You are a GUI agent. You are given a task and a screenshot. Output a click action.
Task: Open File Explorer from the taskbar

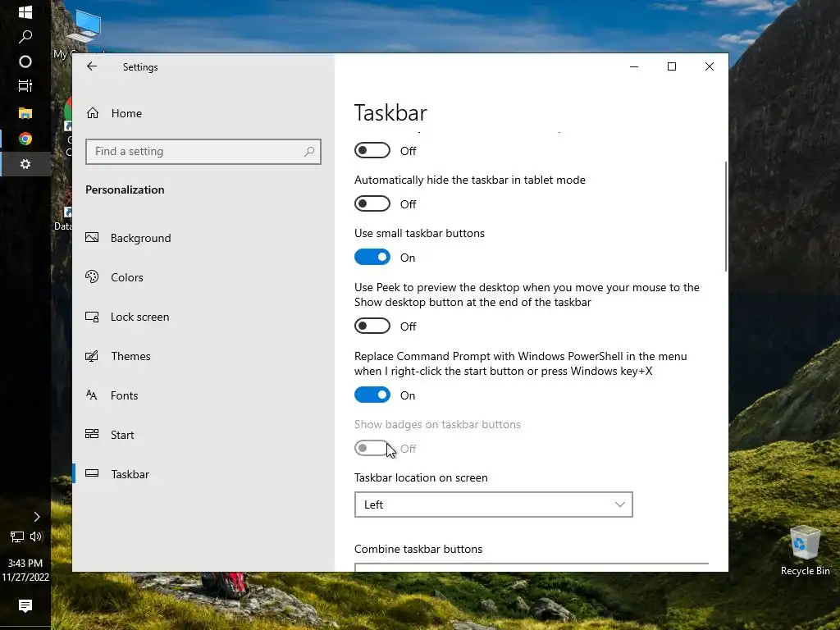(x=25, y=113)
